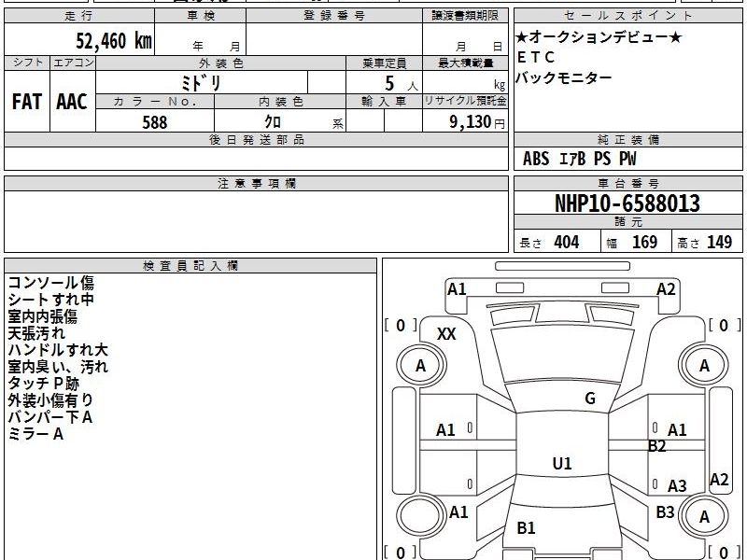Viewport: 747px width, 560px height.
Task: Select inspector note コンソール傷
Action: (x=51, y=283)
